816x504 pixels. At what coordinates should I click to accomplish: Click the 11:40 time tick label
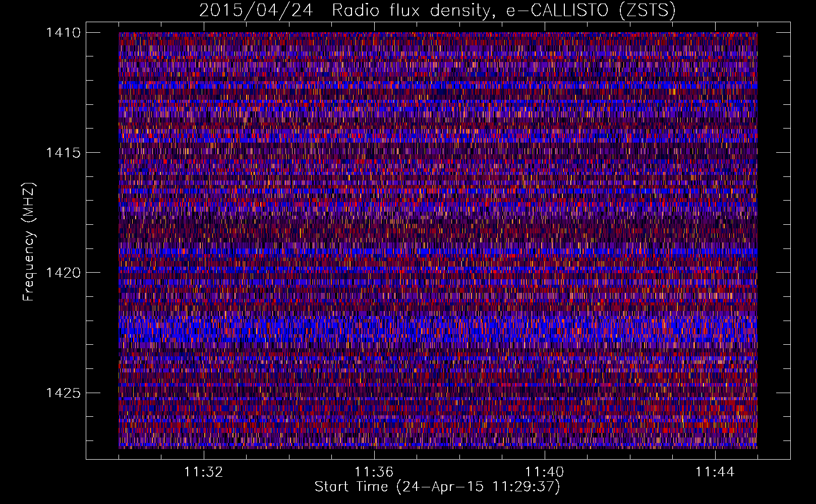click(x=545, y=472)
